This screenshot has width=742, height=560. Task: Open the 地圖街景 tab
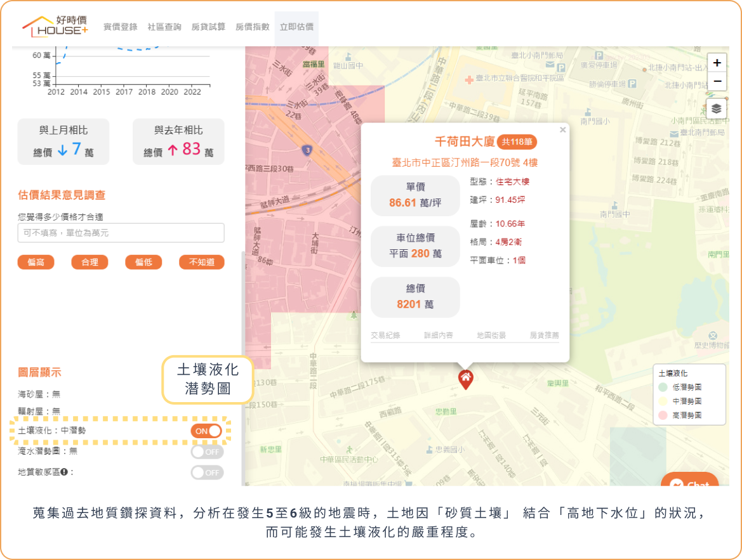(x=491, y=335)
